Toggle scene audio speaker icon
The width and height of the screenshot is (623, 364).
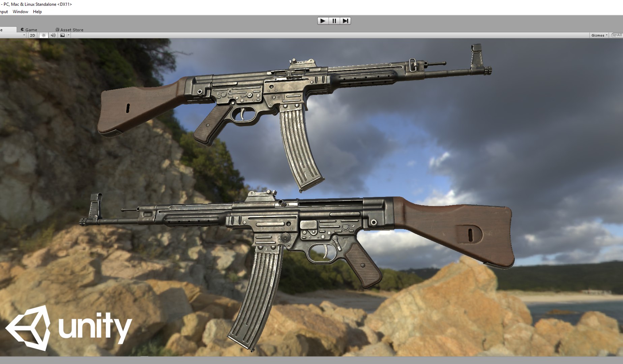53,35
